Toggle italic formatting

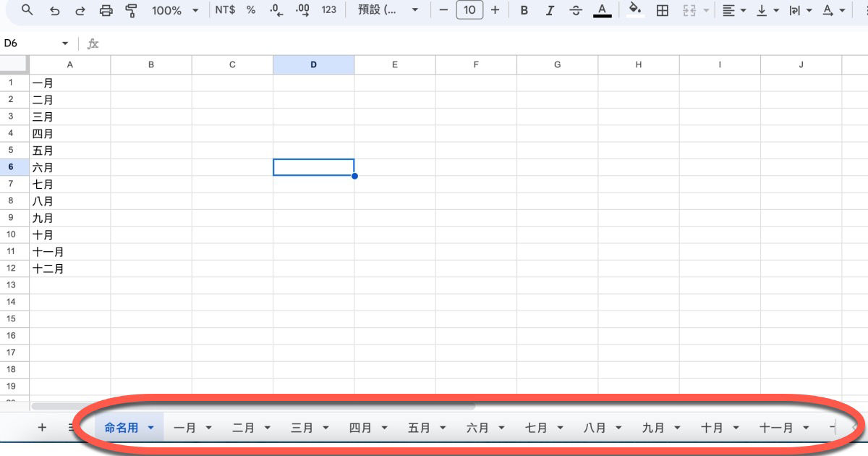coord(550,10)
